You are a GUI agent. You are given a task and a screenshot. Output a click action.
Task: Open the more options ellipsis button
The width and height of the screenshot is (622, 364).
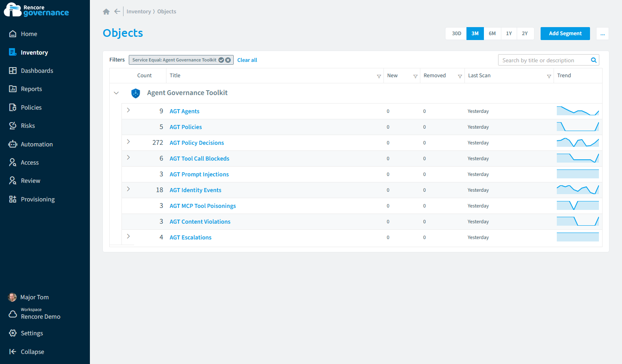[x=603, y=34]
